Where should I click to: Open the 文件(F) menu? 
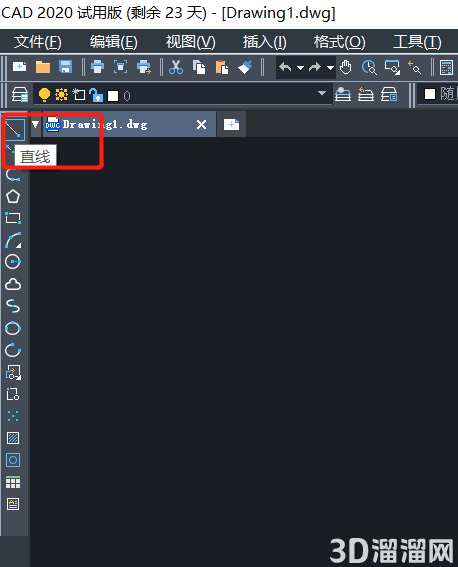pyautogui.click(x=38, y=42)
